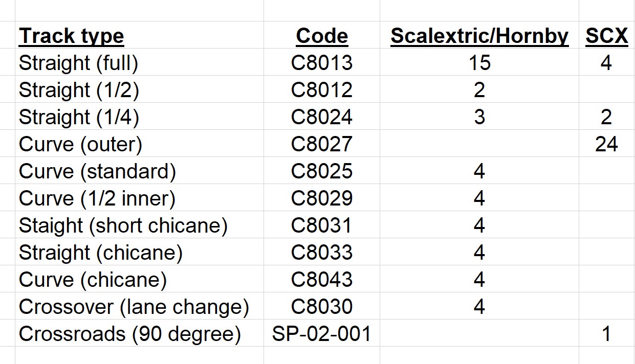This screenshot has width=635, height=364.
Task: Click the "Scalextric/Hornby" header cell
Action: pos(479,36)
